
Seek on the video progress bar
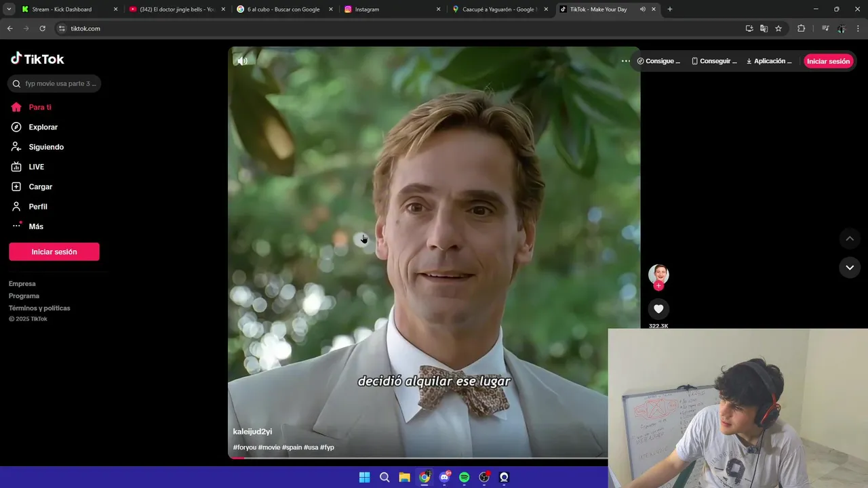(x=418, y=457)
